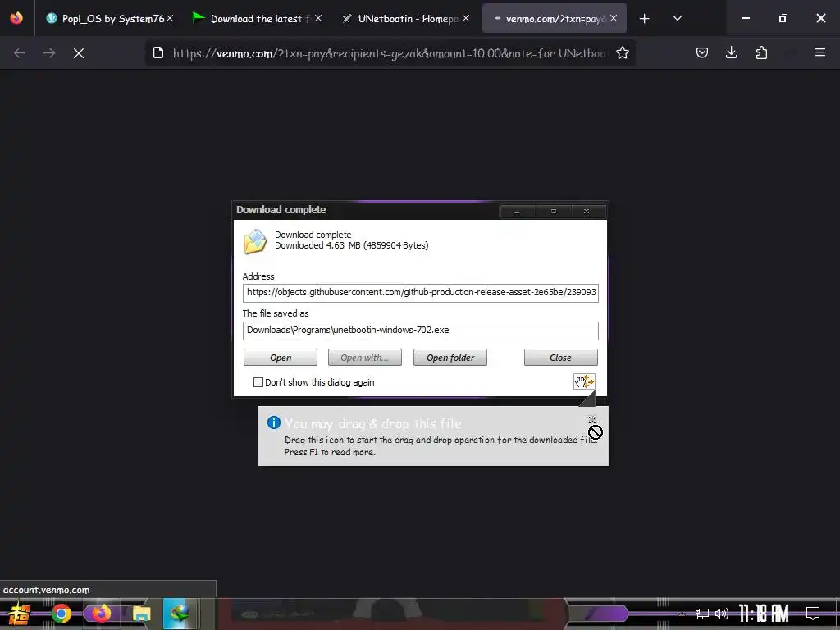The width and height of the screenshot is (840, 630).
Task: Open Firefox downloads panel icon
Action: point(731,52)
